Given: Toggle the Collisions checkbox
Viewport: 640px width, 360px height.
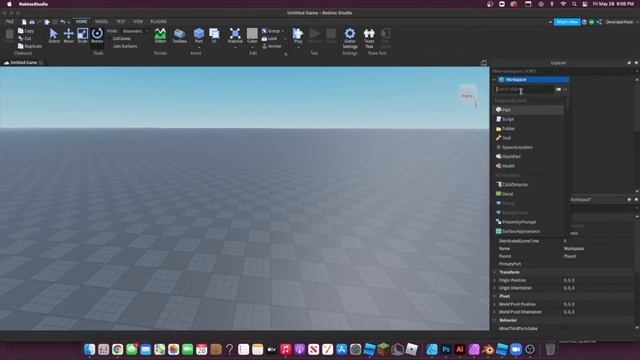Looking at the screenshot, I should [x=122, y=38].
